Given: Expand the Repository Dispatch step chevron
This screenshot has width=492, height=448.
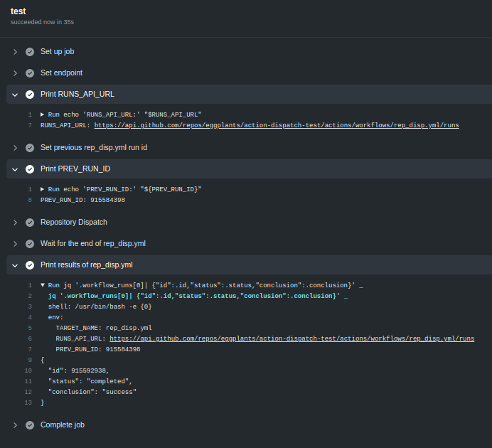Looking at the screenshot, I should click(15, 223).
